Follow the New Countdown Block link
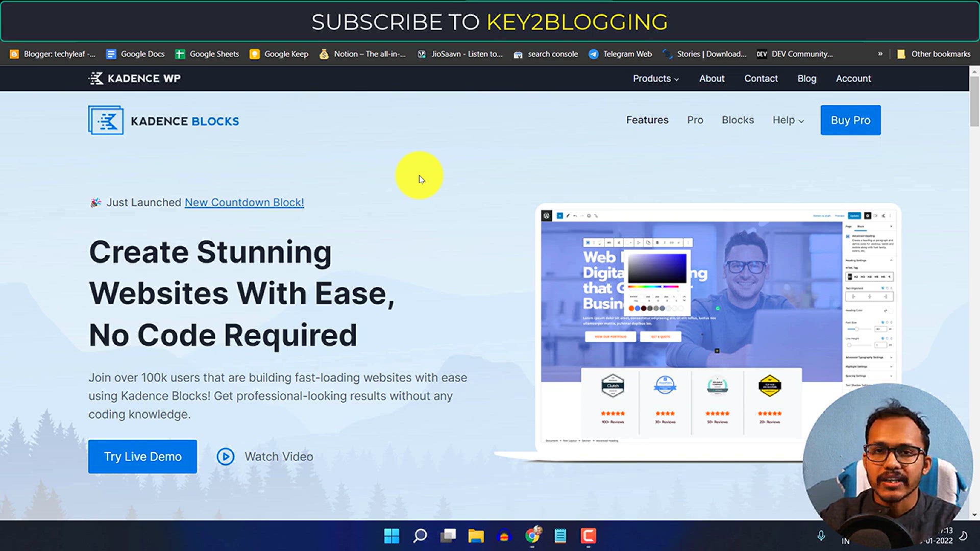Viewport: 980px width, 551px height. [x=244, y=203]
